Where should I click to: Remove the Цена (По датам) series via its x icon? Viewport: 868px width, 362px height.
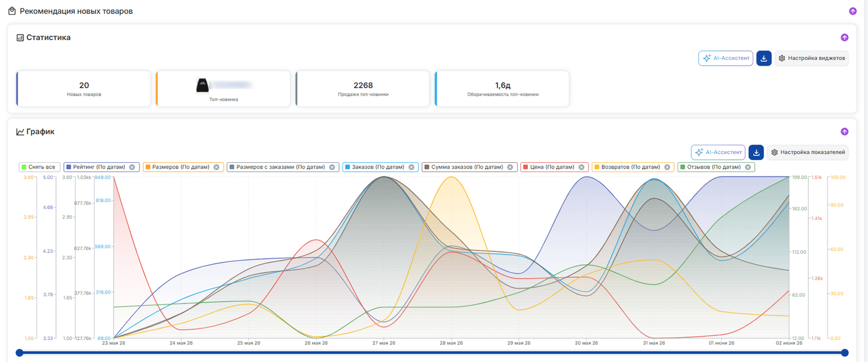(581, 167)
